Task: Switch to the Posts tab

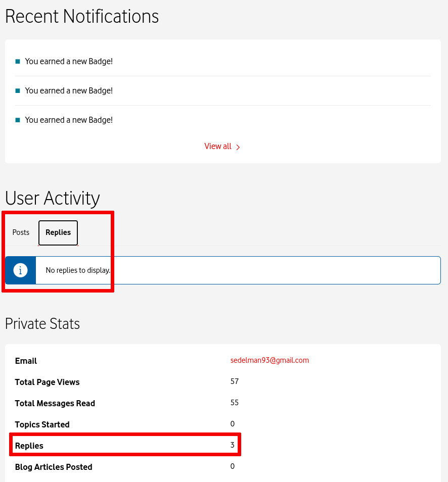Action: [x=21, y=232]
